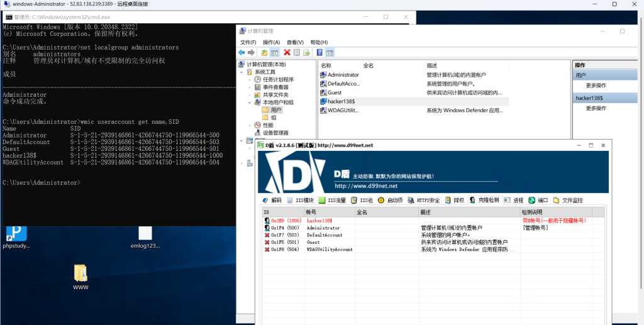Click 更多操作 under hacker138$ in actions pane
Viewport: 644px width, 325px height.
point(596,108)
